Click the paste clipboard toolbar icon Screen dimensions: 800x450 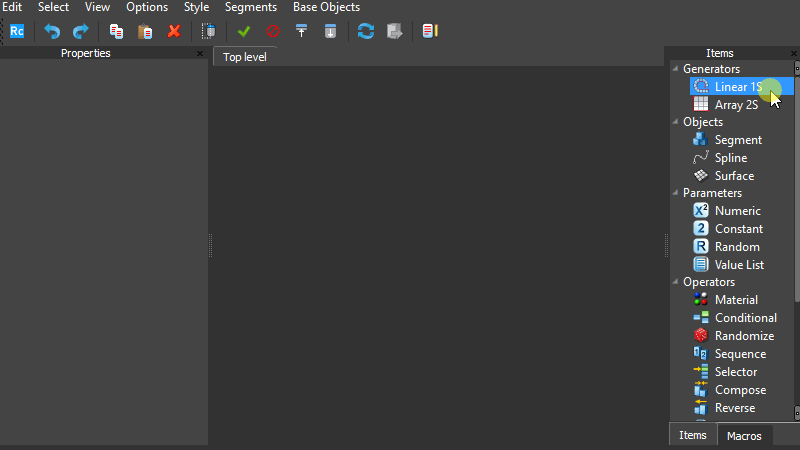coord(145,31)
